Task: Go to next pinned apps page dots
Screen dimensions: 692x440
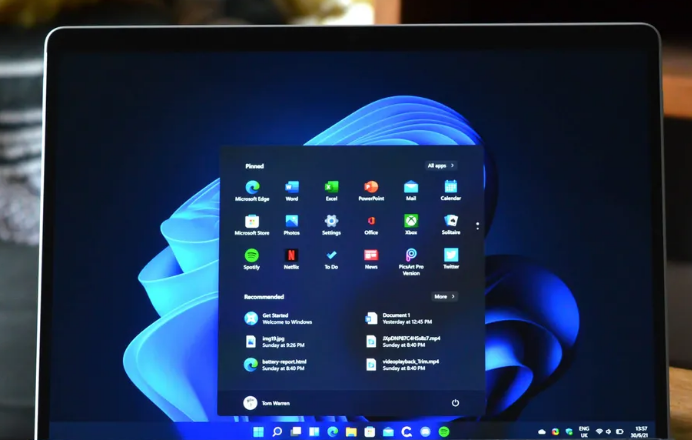Action: (x=478, y=226)
